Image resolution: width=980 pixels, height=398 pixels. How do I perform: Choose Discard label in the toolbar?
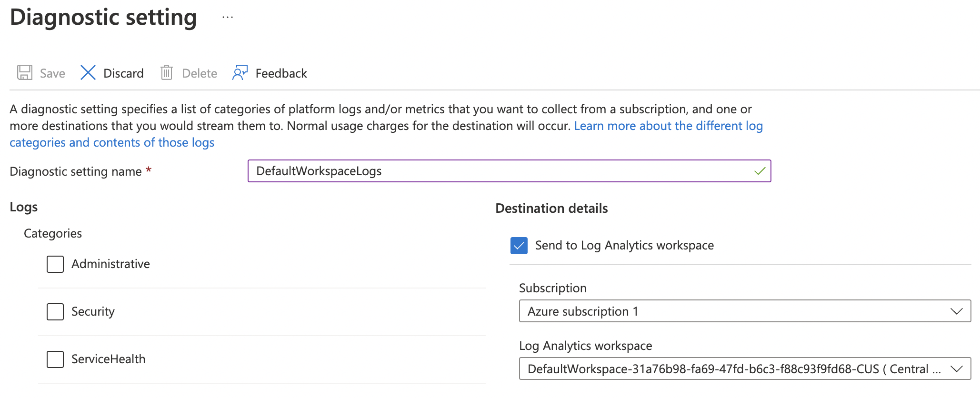point(123,73)
